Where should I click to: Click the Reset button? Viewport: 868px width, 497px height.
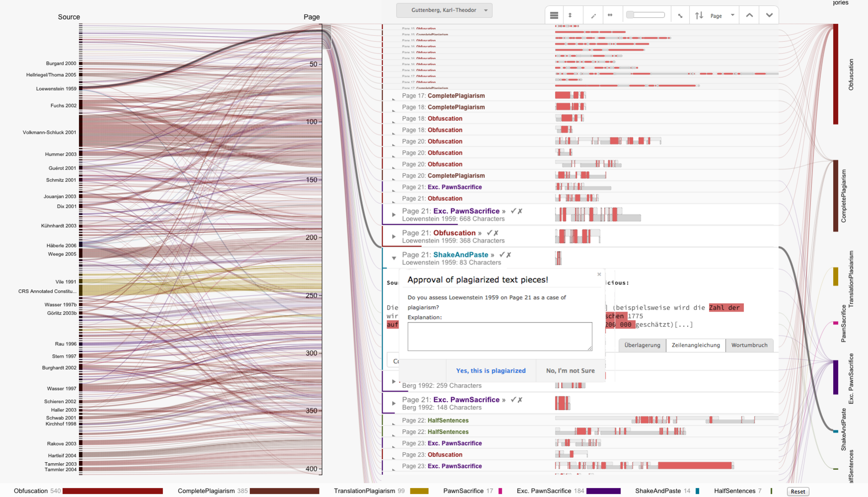coord(797,491)
